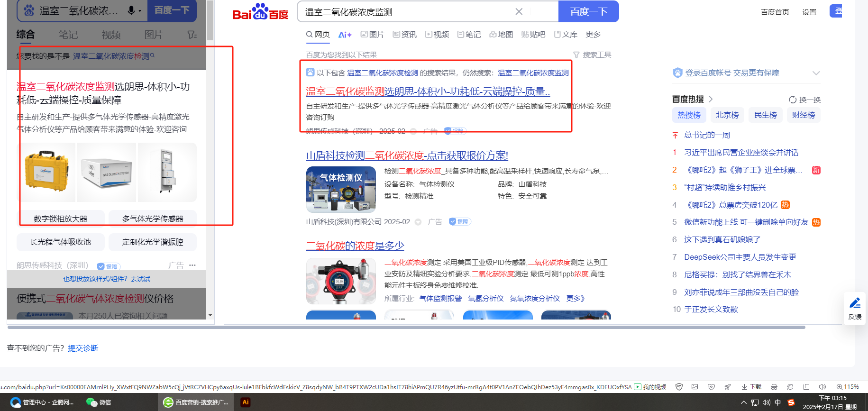Refresh hot search with 换一换

[x=804, y=100]
